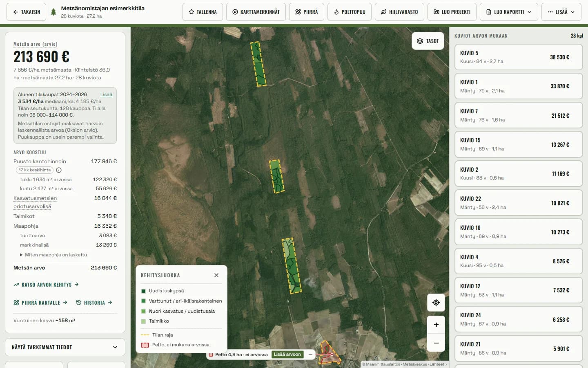The height and width of the screenshot is (368, 588).
Task: Click the Piirrä kartalle link
Action: coord(40,303)
